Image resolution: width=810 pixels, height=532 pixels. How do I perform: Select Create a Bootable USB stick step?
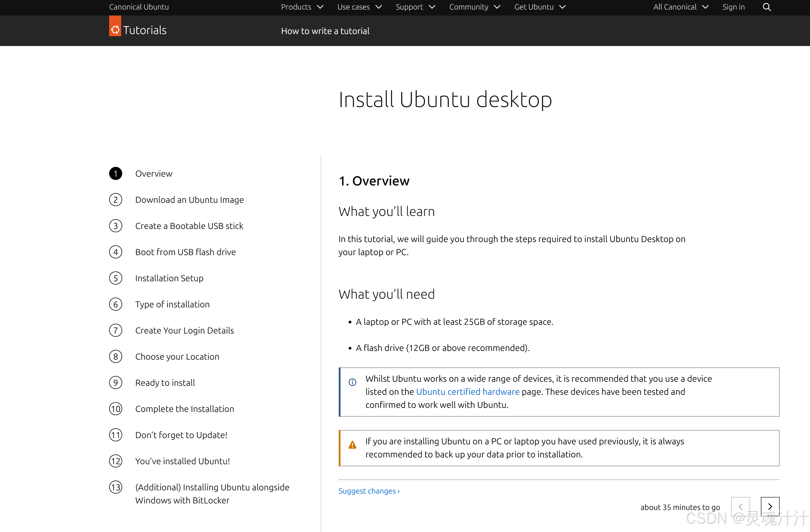[189, 226]
